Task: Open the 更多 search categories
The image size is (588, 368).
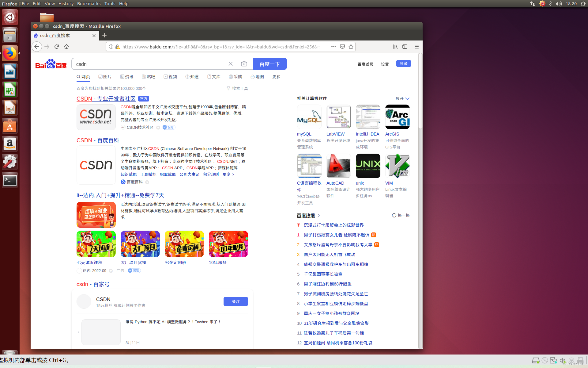Action: tap(277, 77)
